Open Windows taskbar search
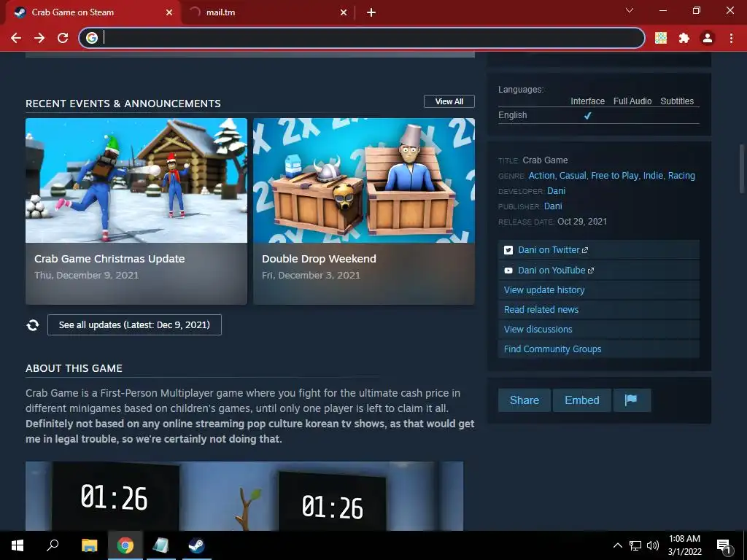747x560 pixels. pos(53,545)
